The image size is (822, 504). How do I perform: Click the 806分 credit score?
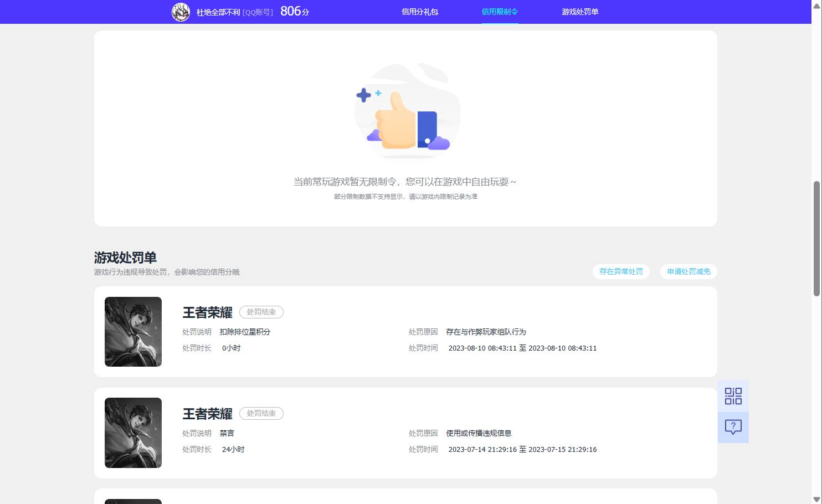[x=295, y=11]
